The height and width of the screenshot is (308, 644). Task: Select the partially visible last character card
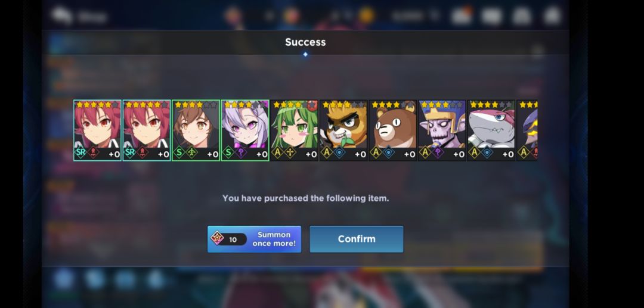(x=527, y=130)
